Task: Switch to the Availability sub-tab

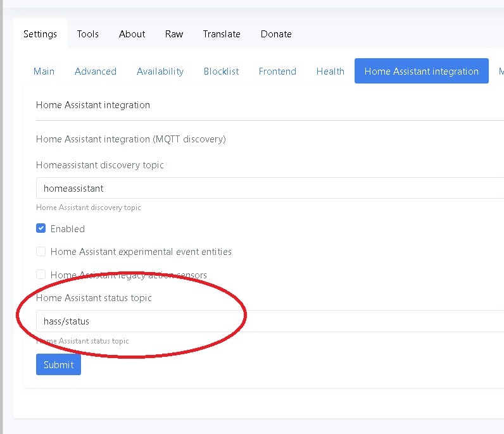Action: (x=160, y=71)
